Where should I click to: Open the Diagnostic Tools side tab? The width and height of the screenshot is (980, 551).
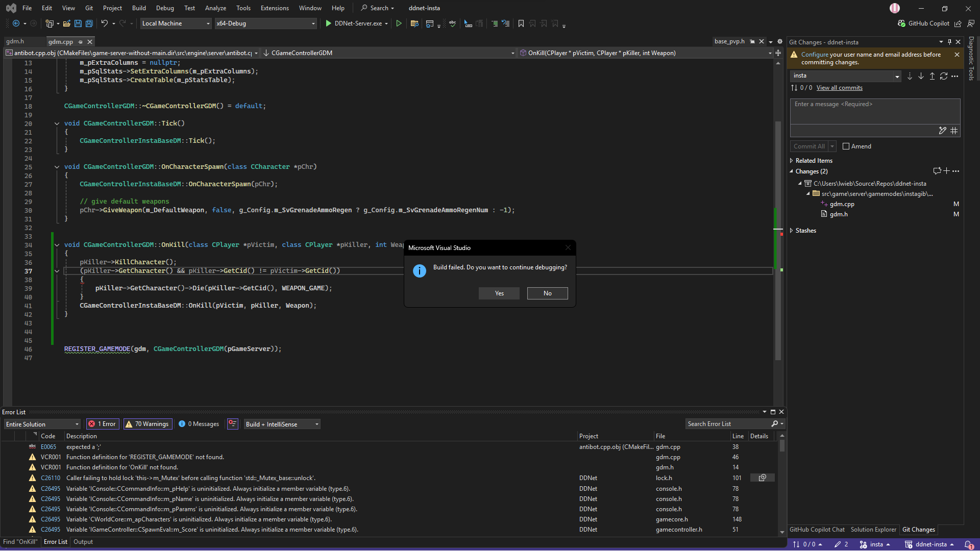(x=971, y=58)
